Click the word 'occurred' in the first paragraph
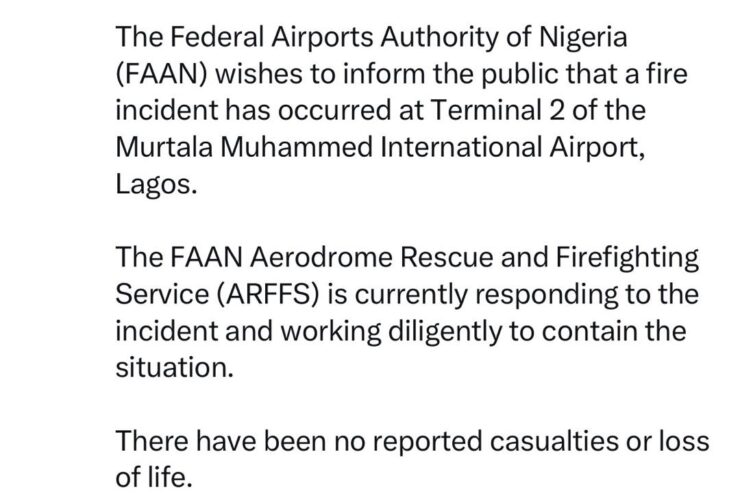This screenshot has width=740, height=500. pos(334,110)
